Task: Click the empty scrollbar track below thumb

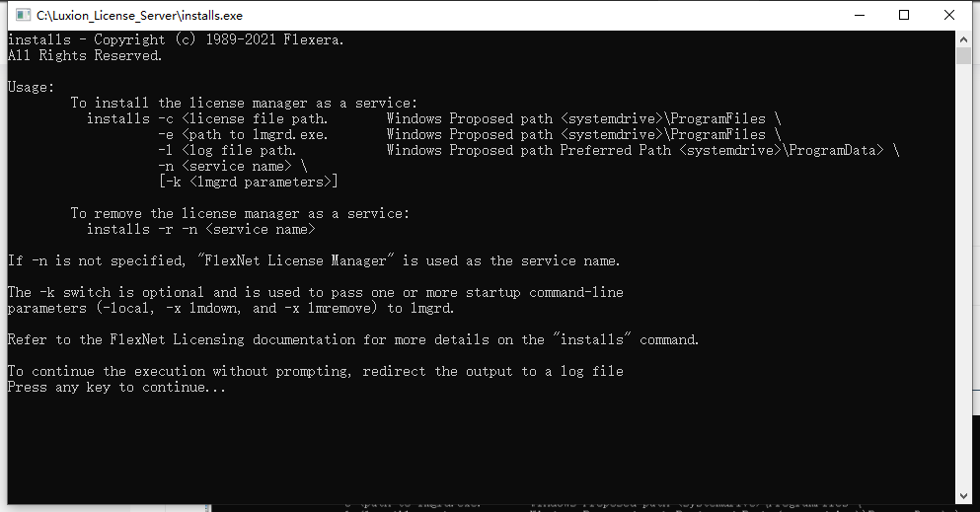Action: click(963, 274)
